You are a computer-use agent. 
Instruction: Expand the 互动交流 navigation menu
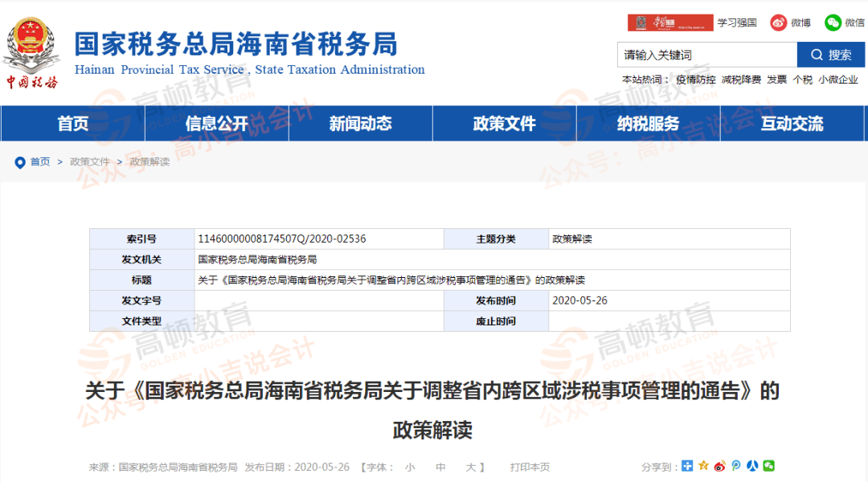[792, 124]
